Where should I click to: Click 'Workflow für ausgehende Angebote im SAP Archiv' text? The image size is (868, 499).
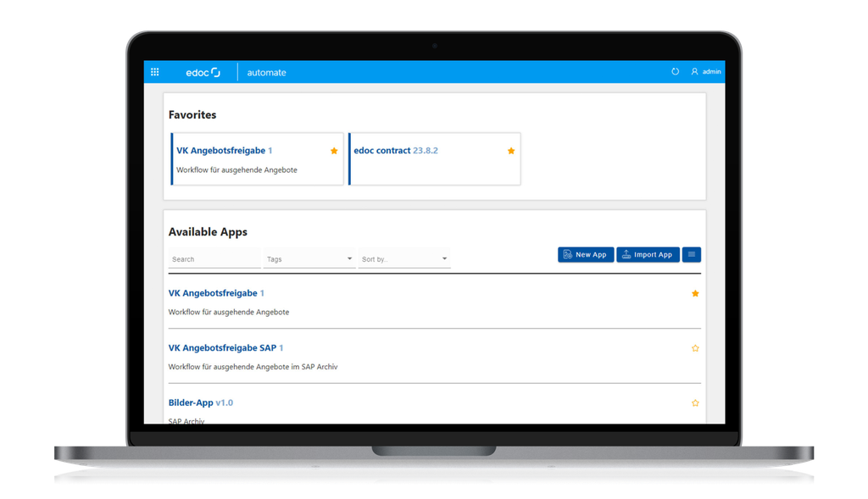coord(253,367)
